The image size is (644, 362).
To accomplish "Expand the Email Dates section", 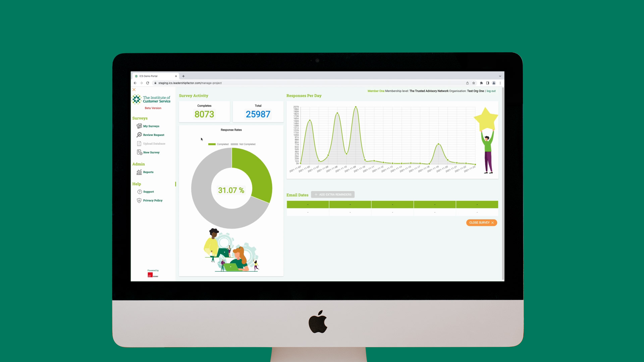I will tap(297, 194).
